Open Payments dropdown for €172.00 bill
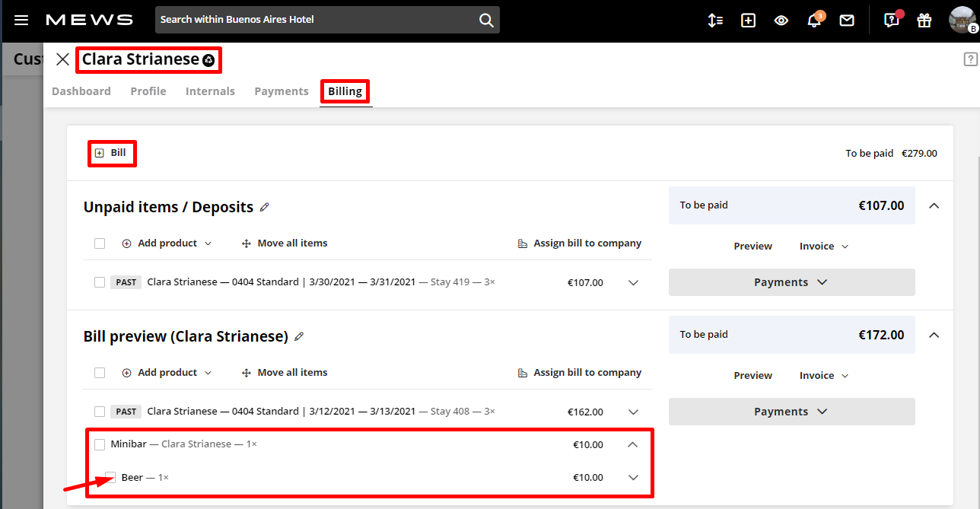 pos(791,412)
